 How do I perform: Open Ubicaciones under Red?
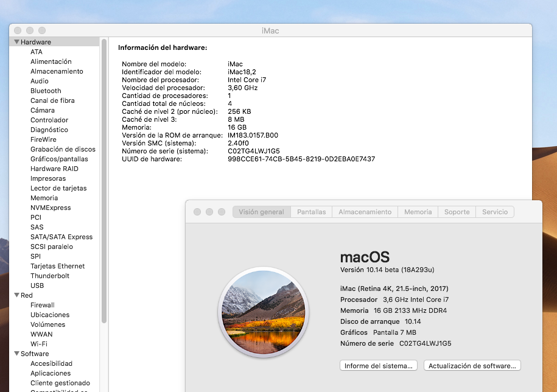[50, 315]
